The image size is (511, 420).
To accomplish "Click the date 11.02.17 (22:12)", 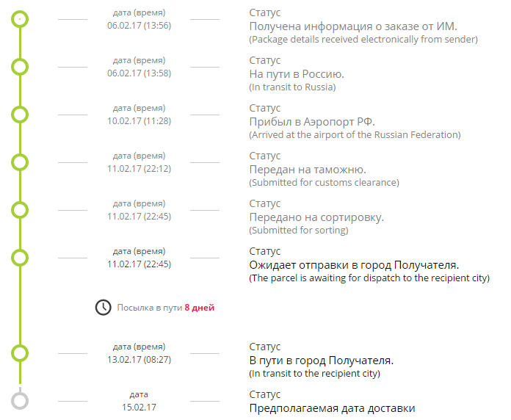I will click(x=139, y=168).
